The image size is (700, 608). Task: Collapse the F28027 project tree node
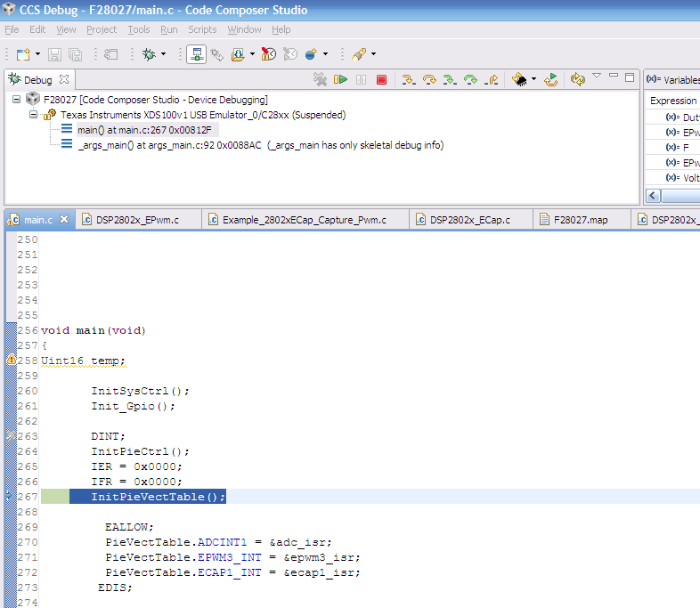[17, 100]
